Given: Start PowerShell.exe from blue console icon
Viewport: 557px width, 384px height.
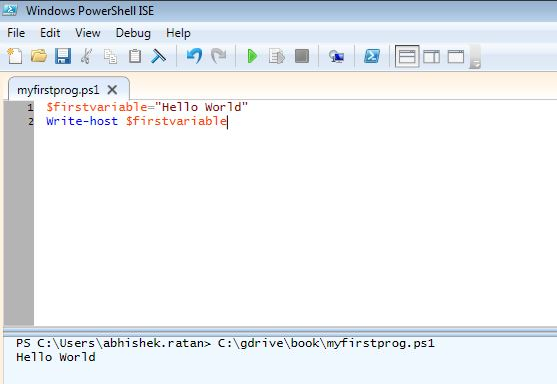Looking at the screenshot, I should (x=372, y=56).
